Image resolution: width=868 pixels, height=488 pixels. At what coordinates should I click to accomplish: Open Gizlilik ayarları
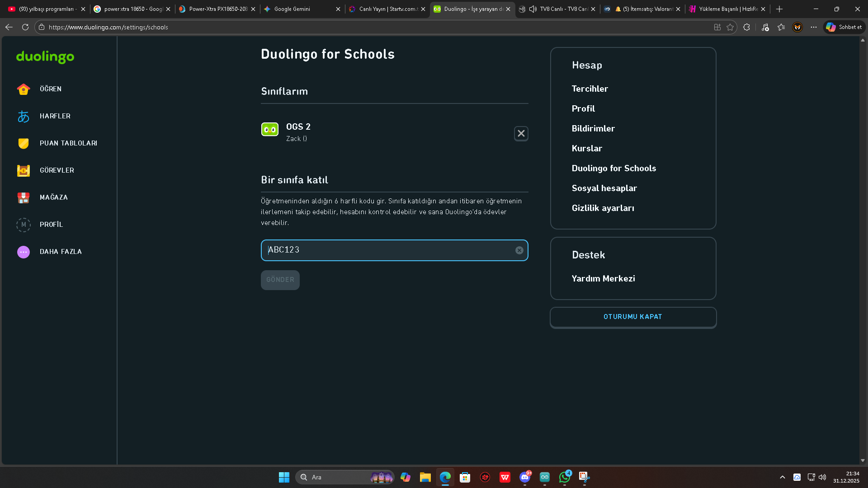click(x=603, y=208)
